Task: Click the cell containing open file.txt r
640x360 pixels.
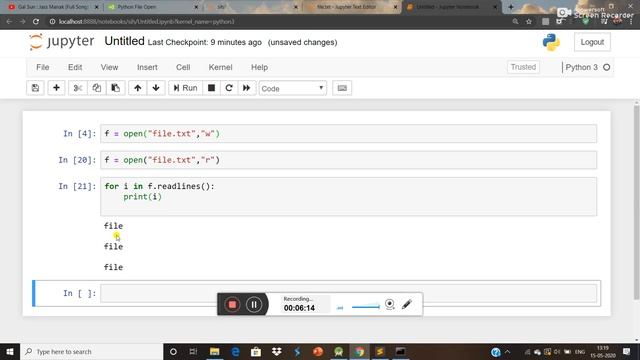Action: tap(349, 160)
